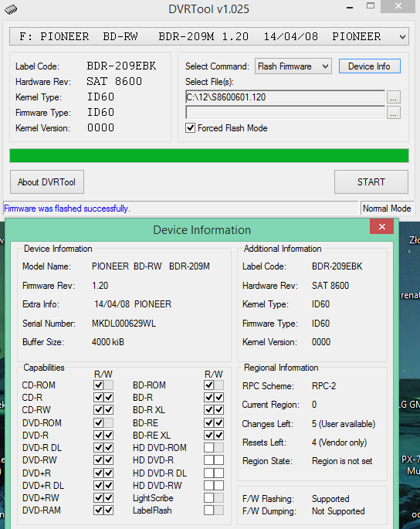Click the START button

coord(371,181)
